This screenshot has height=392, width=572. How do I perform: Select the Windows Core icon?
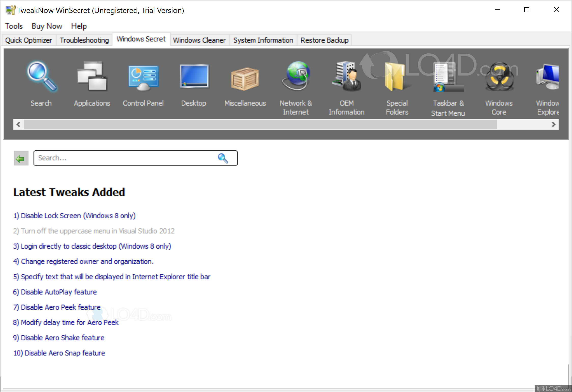coord(499,77)
